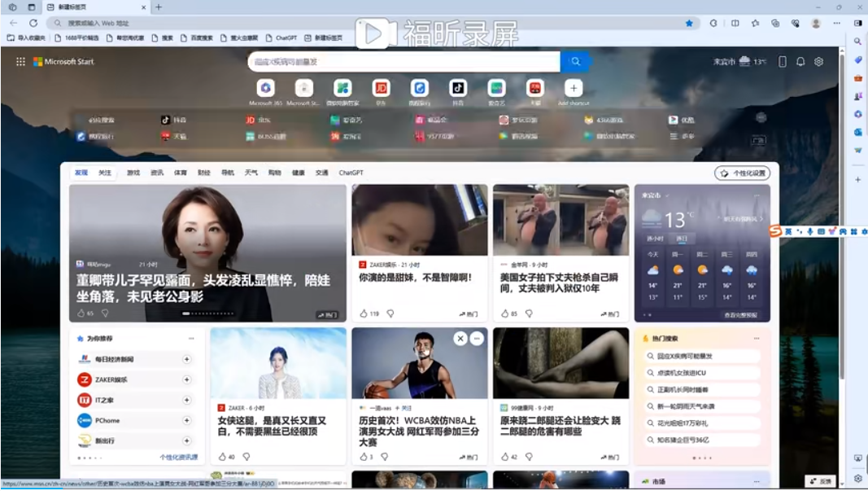Favorite the page with star icon

tap(689, 23)
